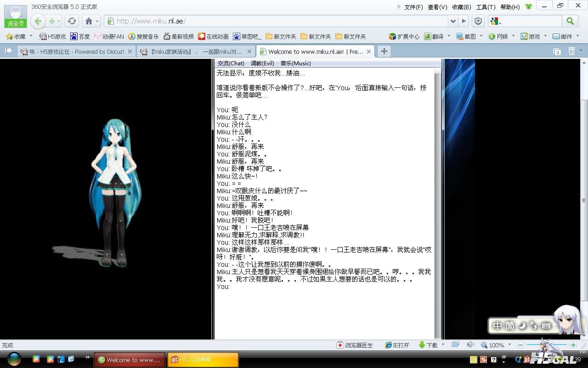Open the 网银 online banking tool
The height and width of the screenshot is (368, 588).
tap(498, 36)
